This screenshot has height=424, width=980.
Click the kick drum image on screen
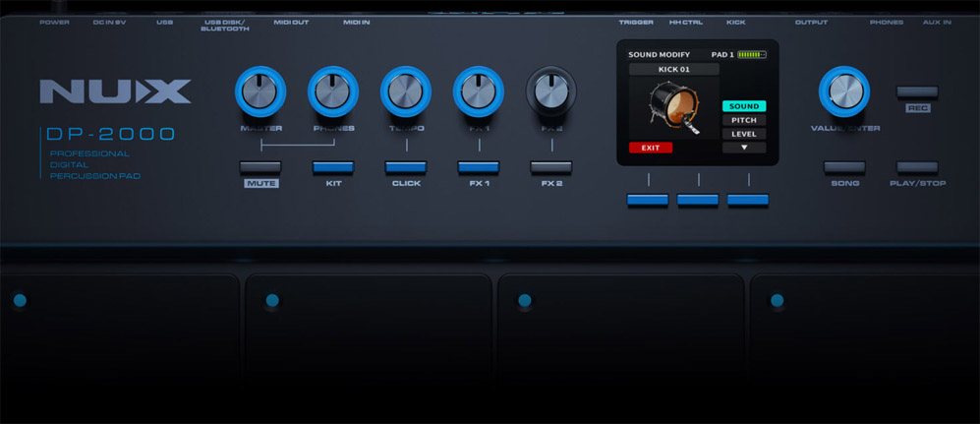click(673, 107)
